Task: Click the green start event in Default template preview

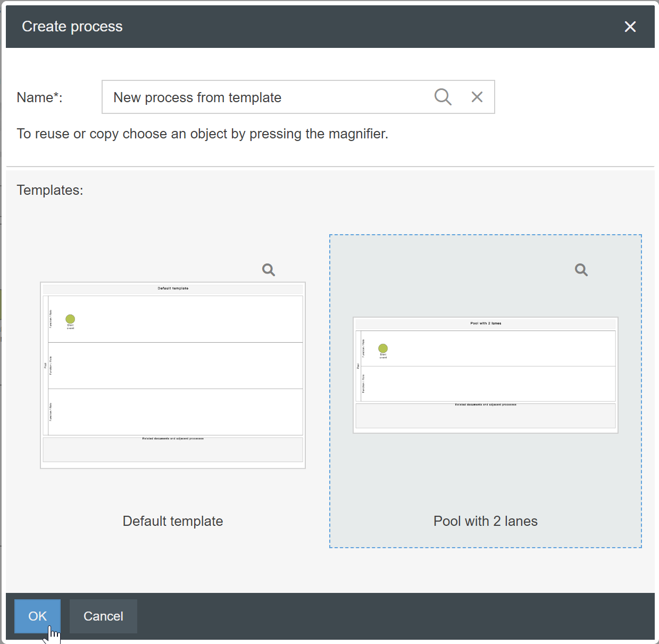Action: (x=70, y=319)
